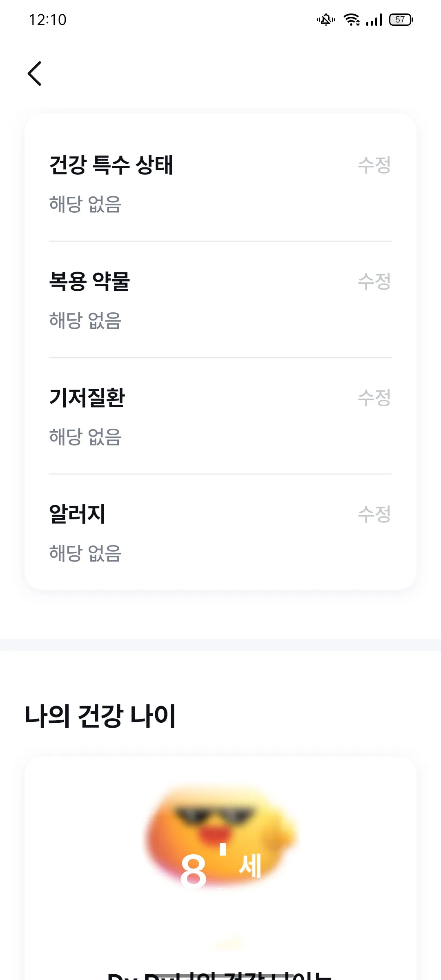Tap the battery indicator showing 57
Screen dimensions: 441x980
[x=401, y=20]
